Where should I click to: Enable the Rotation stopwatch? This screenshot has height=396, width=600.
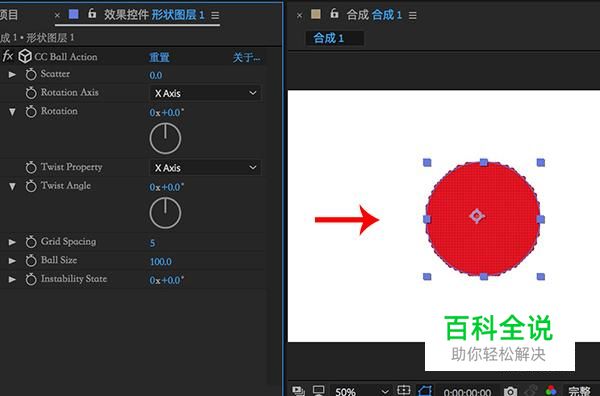(31, 111)
